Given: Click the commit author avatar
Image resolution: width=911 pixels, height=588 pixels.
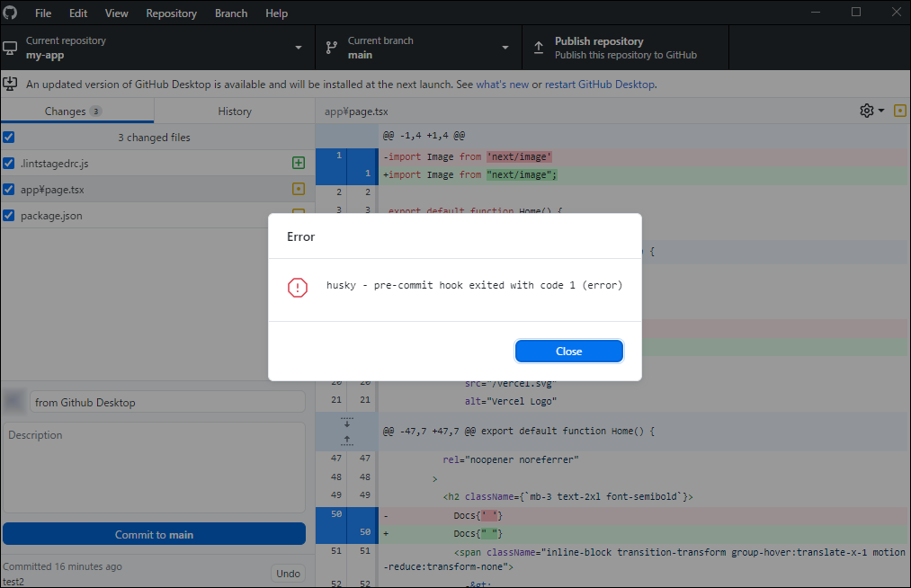Looking at the screenshot, I should (14, 402).
